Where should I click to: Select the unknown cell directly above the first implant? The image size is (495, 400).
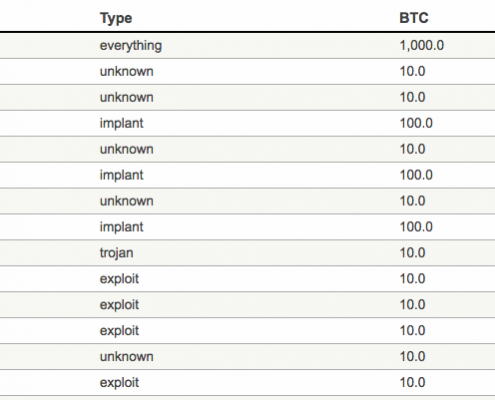click(x=127, y=97)
